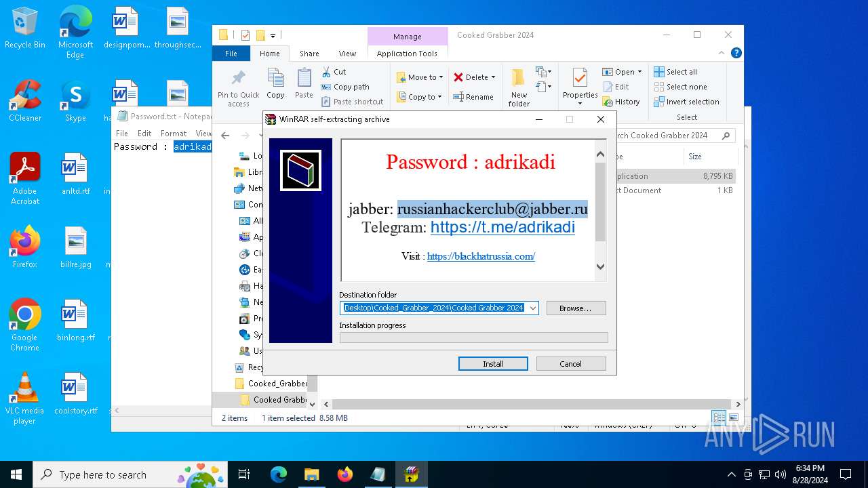Click Task View button on taskbar
Screen dimensions: 868x488
click(245, 474)
